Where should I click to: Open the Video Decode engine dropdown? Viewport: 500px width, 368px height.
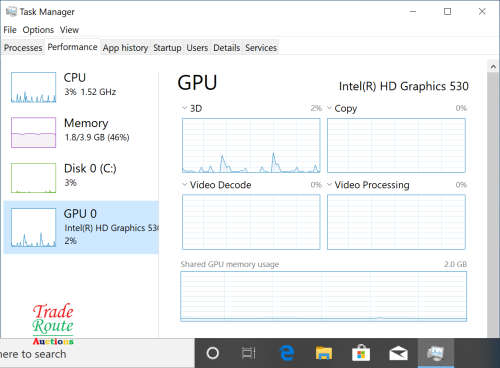pos(184,184)
